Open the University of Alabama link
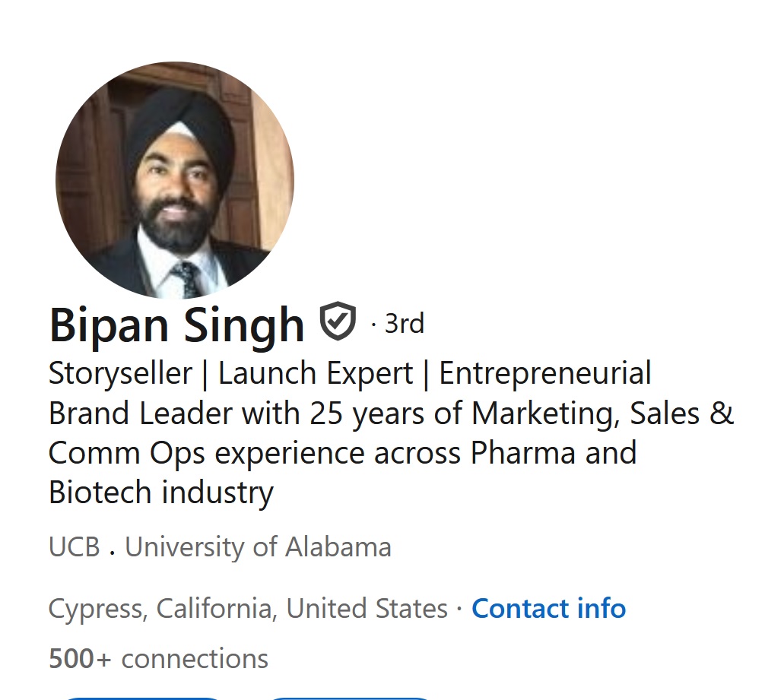 pos(258,547)
